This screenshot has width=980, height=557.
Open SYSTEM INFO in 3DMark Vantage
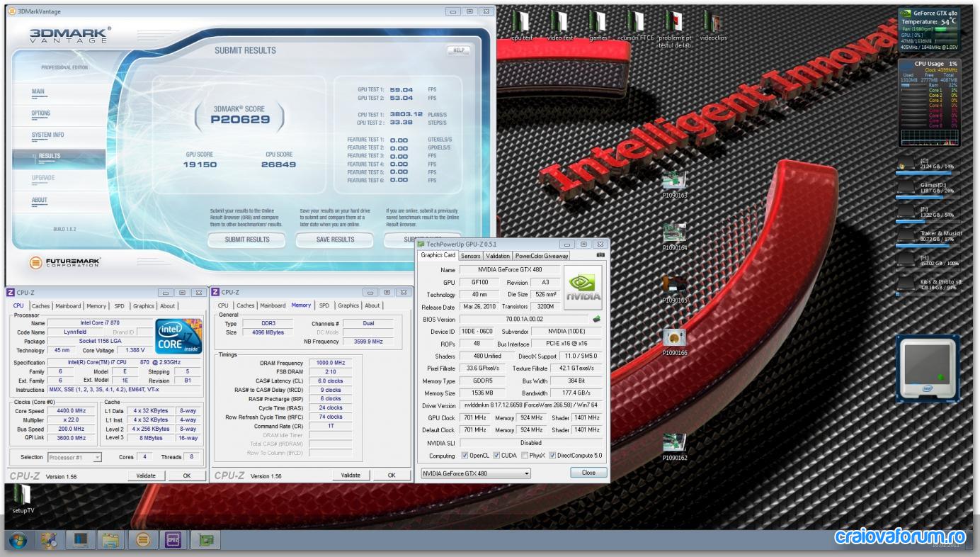click(x=47, y=135)
